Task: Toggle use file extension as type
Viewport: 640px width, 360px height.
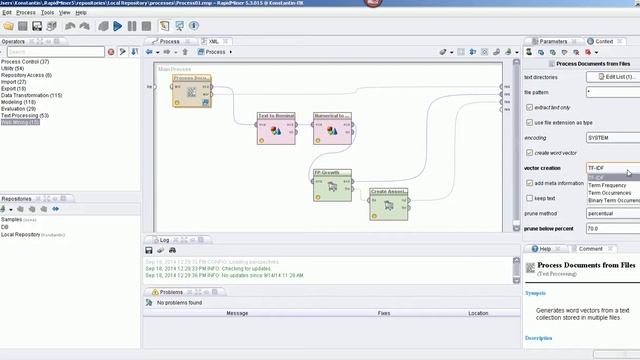Action: [529, 122]
